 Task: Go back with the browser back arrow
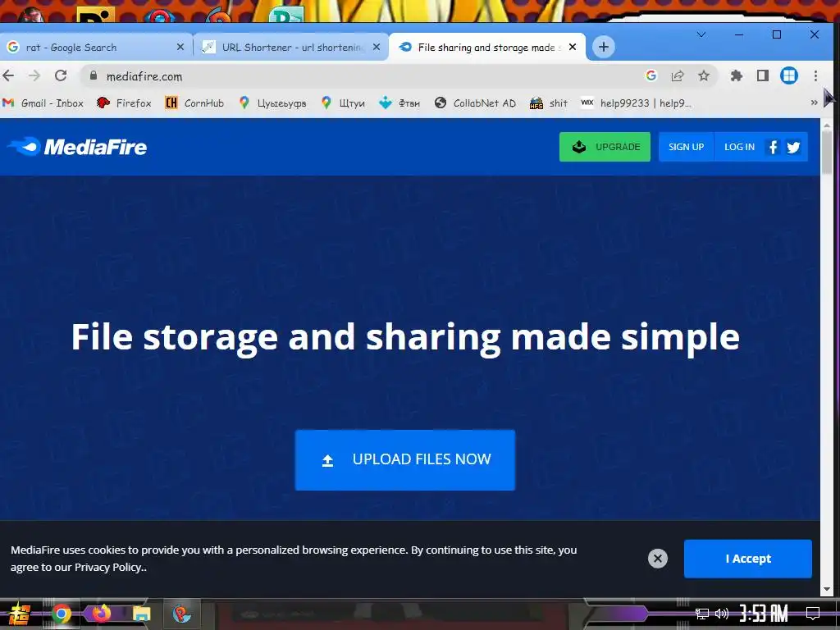(8, 76)
